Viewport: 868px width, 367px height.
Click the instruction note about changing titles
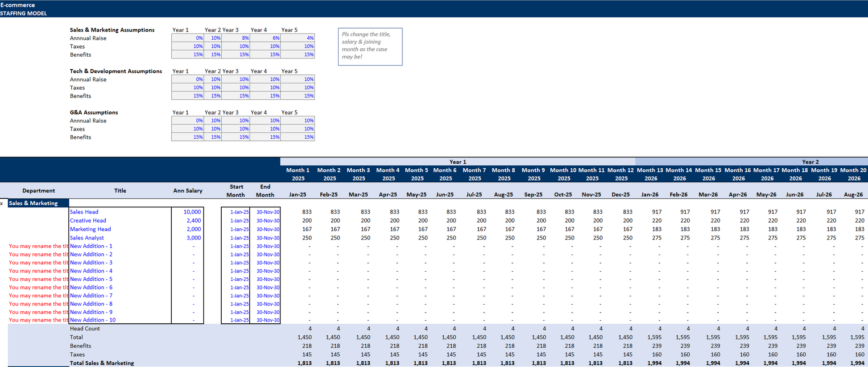(x=370, y=46)
